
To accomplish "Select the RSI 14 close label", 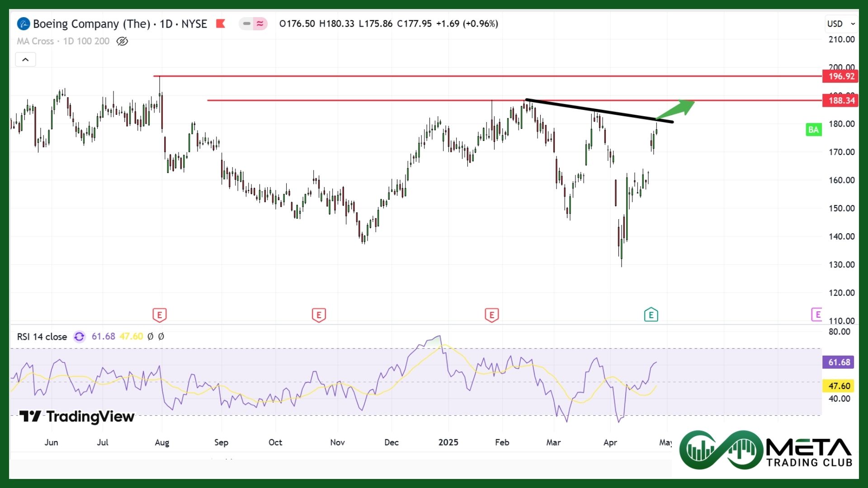I will tap(42, 337).
